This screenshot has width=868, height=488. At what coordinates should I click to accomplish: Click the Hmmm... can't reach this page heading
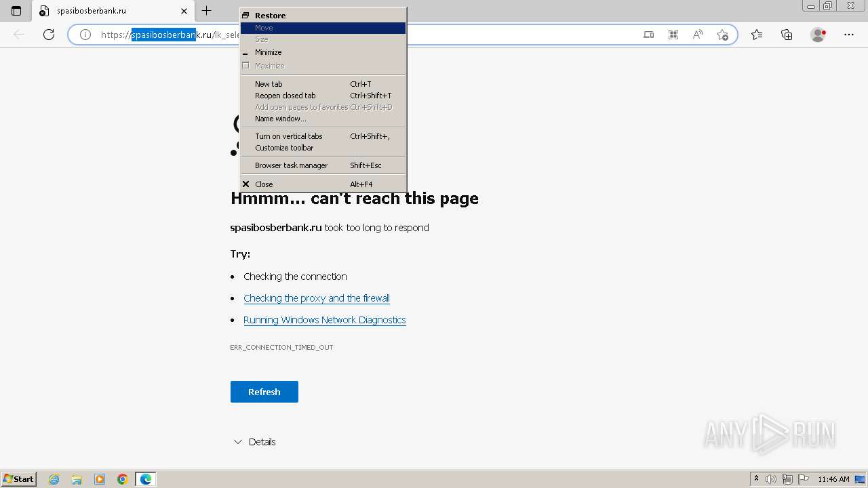click(x=355, y=199)
